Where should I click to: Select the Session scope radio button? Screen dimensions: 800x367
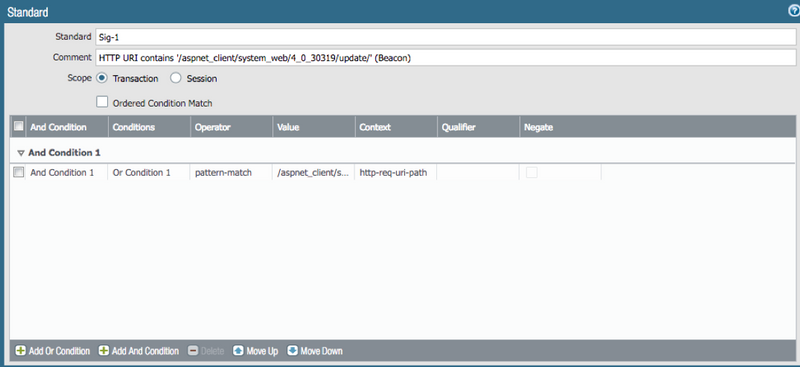click(176, 78)
